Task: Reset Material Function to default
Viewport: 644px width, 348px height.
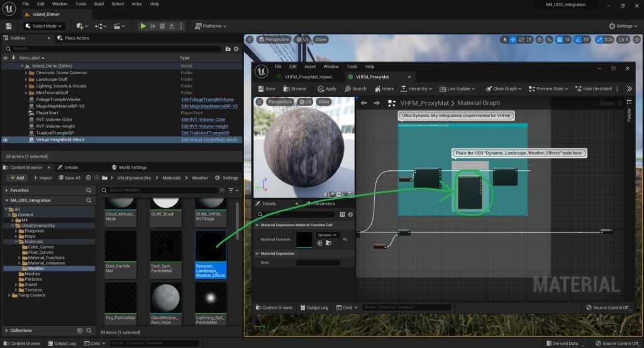Action: tap(345, 239)
